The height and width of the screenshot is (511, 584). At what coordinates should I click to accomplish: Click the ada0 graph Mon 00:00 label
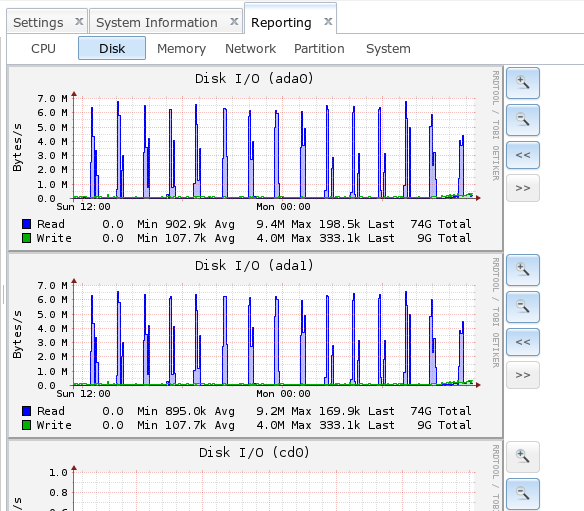coord(283,207)
